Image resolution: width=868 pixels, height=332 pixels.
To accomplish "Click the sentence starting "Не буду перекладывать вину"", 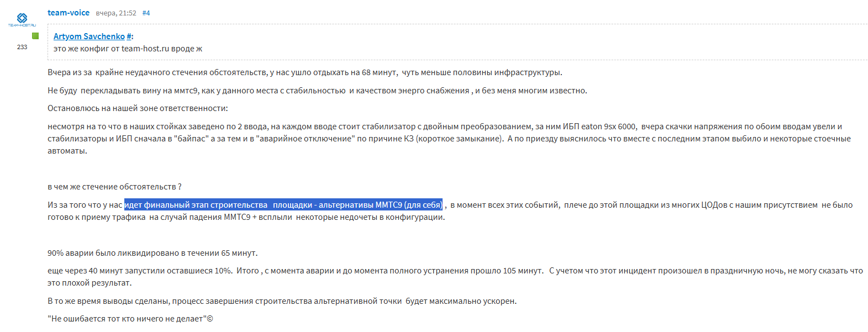I will pyautogui.click(x=317, y=91).
